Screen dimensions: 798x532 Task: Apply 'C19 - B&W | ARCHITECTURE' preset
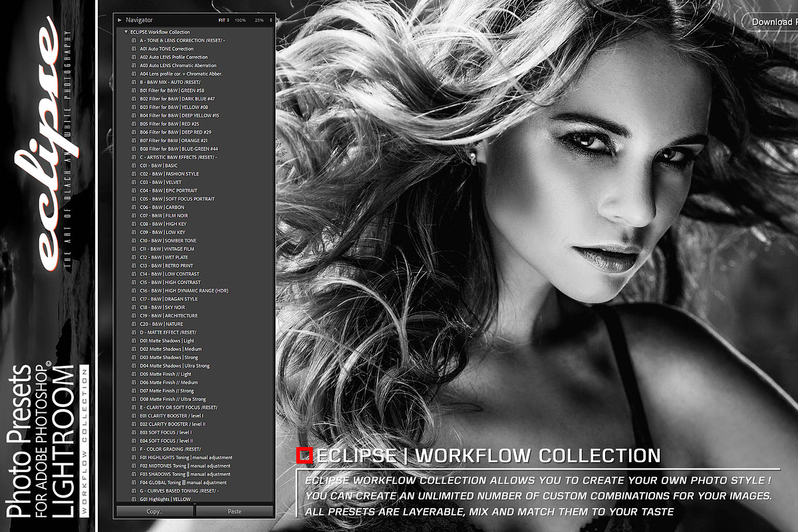tap(169, 315)
